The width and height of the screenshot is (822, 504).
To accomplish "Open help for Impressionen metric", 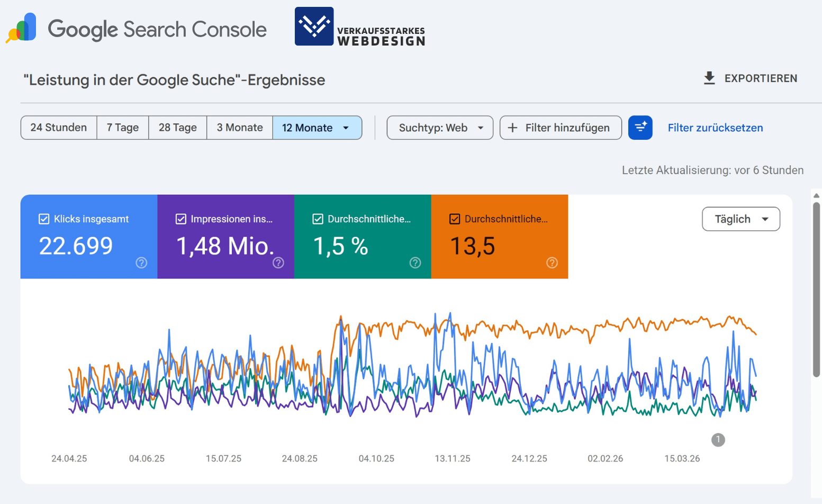I will (278, 263).
